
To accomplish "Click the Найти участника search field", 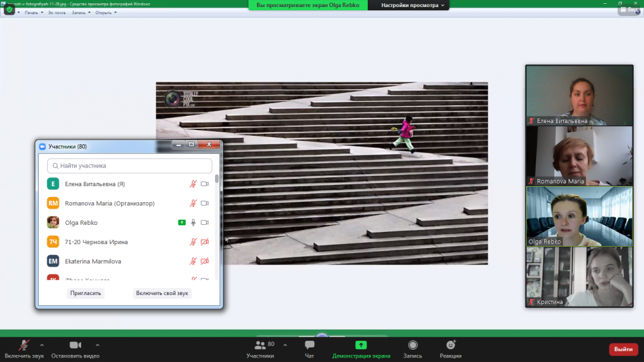I will [x=129, y=166].
